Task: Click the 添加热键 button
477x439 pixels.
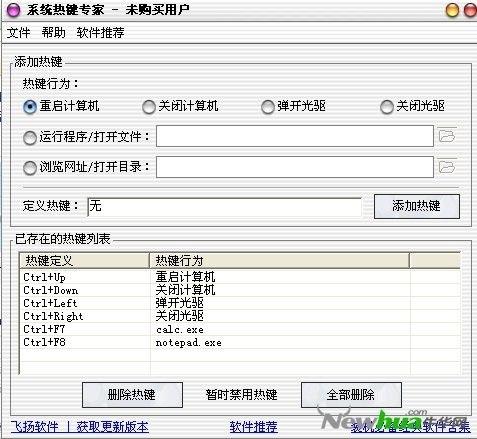Action: 417,206
